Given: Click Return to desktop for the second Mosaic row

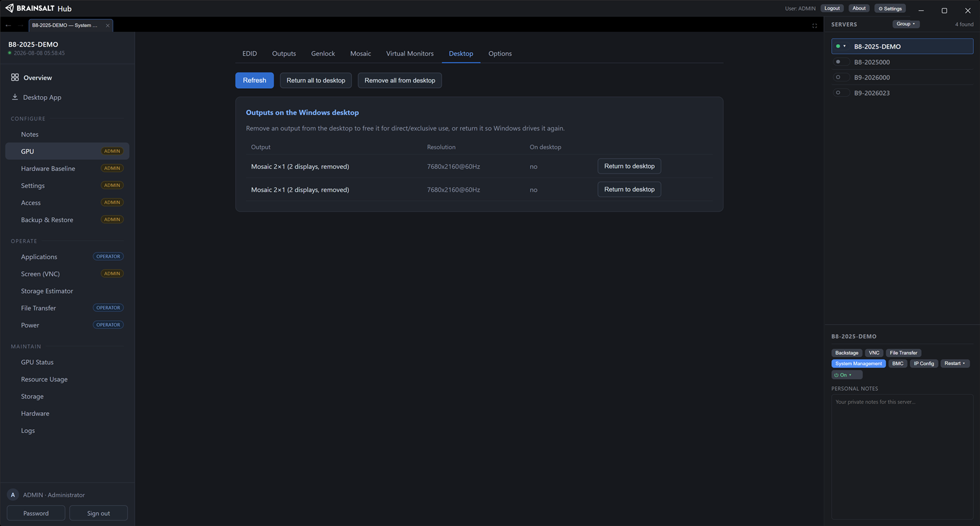Looking at the screenshot, I should click(x=629, y=189).
